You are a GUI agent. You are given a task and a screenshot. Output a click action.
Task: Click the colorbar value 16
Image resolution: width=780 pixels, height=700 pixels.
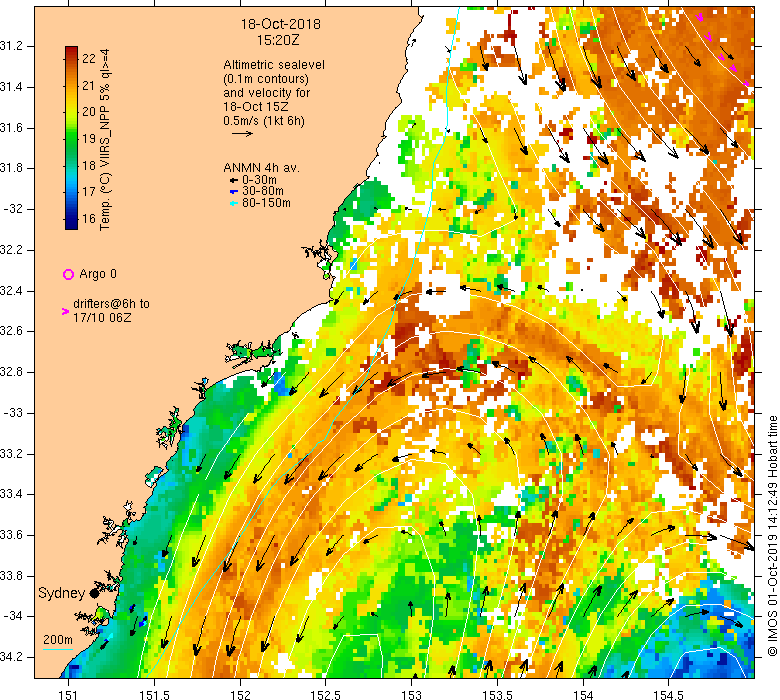89,218
